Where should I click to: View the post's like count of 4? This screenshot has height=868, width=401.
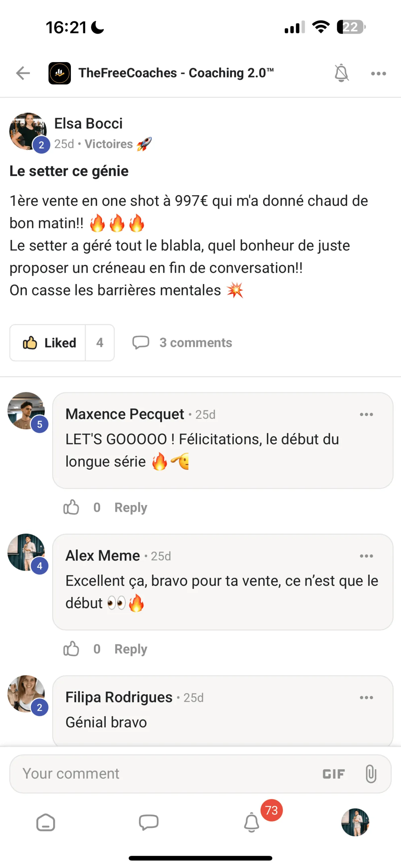[x=100, y=343]
